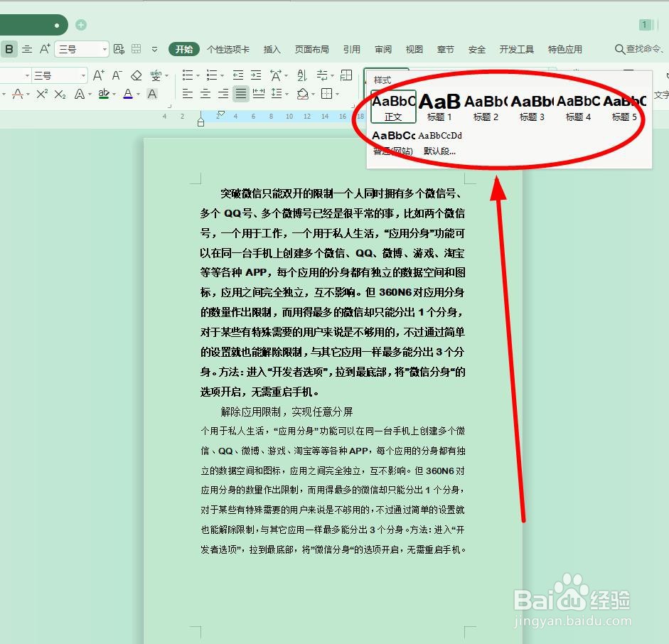Open the 页面布局 ribbon tab
Screen dimensions: 669x644
point(312,49)
